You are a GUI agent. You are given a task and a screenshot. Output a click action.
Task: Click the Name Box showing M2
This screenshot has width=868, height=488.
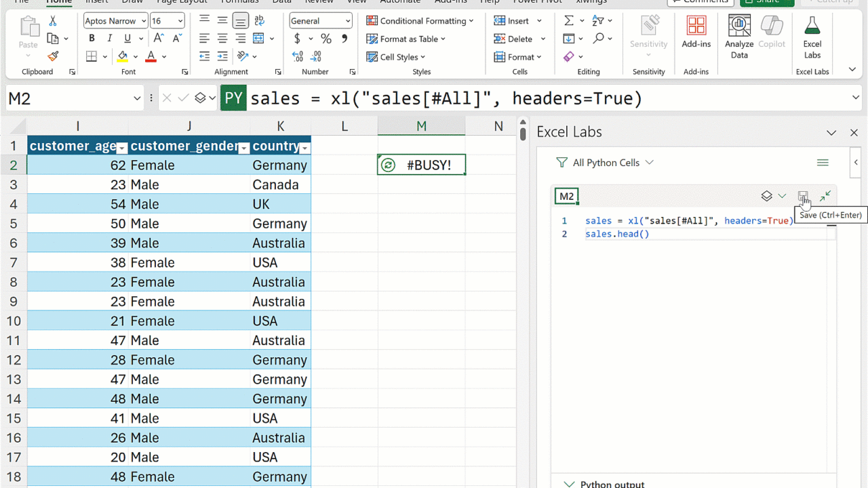point(68,99)
